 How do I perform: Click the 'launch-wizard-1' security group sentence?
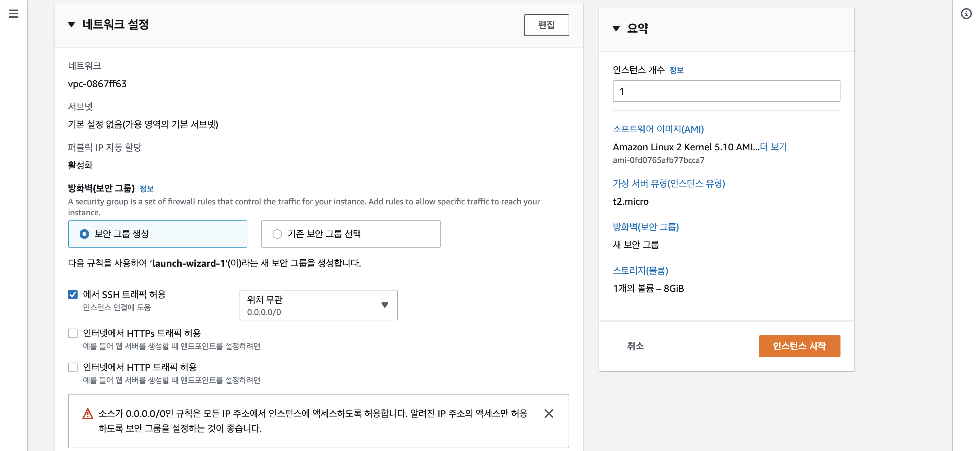point(214,263)
